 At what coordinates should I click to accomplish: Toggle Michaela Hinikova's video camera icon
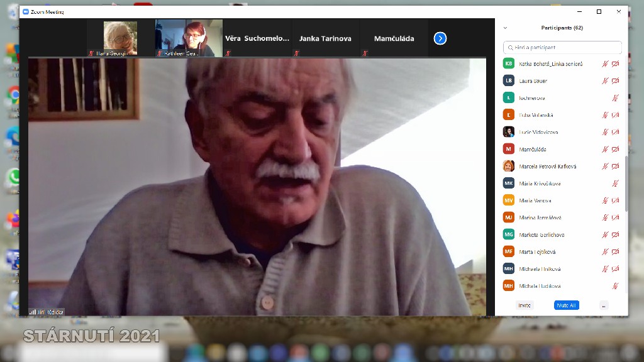point(615,269)
